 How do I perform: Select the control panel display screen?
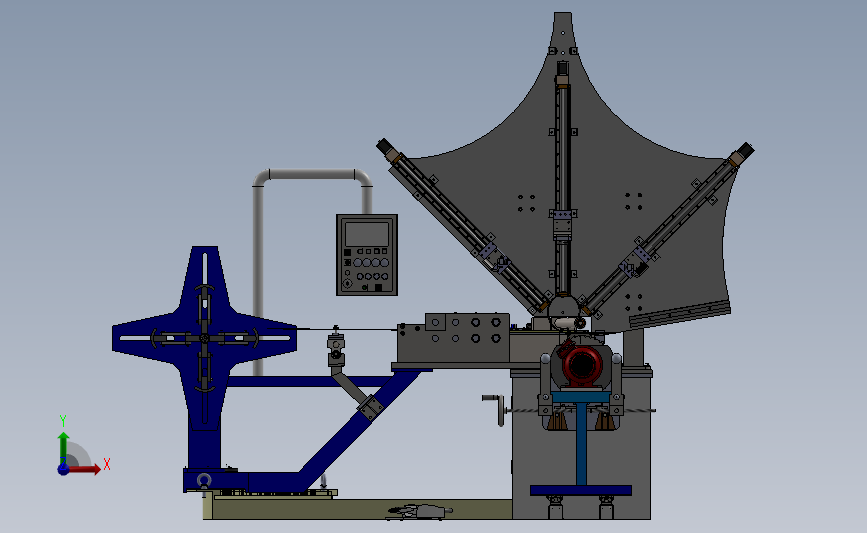(367, 234)
